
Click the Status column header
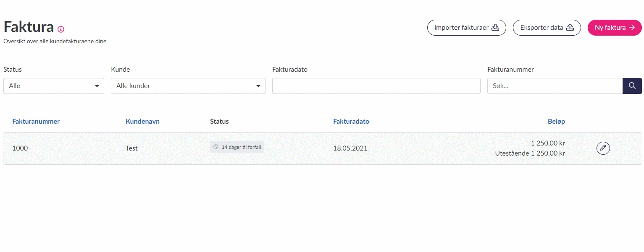219,122
